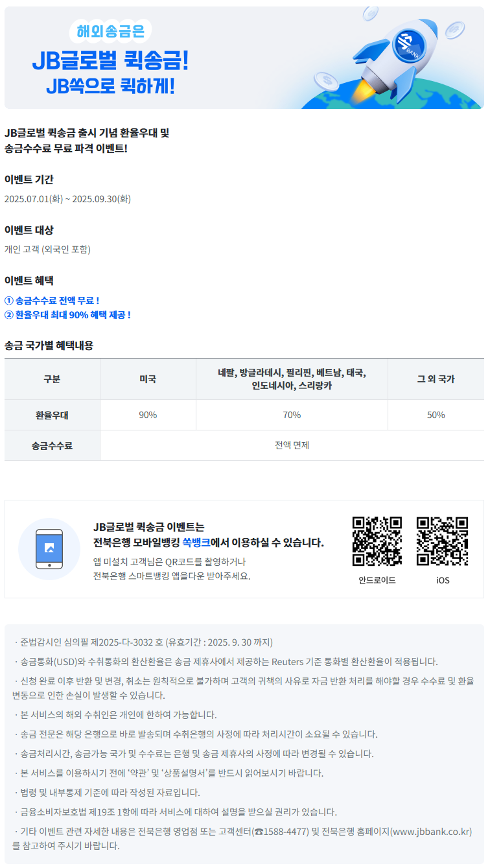Image resolution: width=490 pixels, height=868 pixels.
Task: Click the '이벤트 대상' heading
Action: [29, 230]
